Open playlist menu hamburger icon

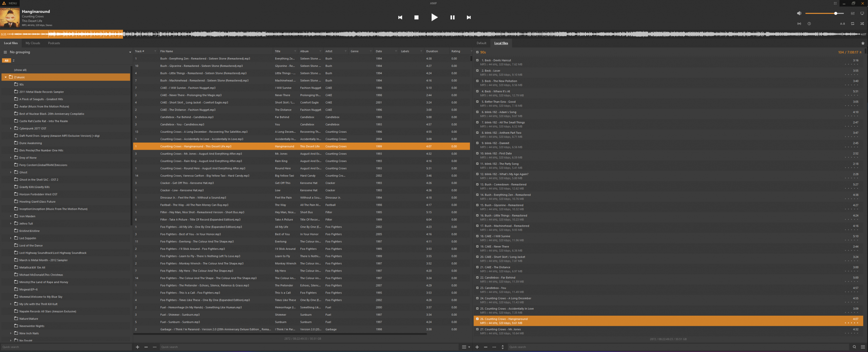[863, 347]
